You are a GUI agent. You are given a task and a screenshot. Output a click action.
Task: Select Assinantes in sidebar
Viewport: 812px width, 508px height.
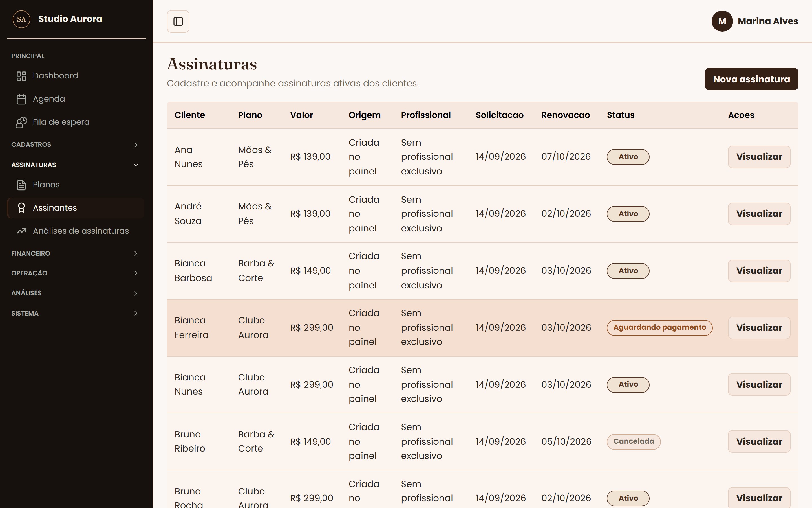pos(76,208)
